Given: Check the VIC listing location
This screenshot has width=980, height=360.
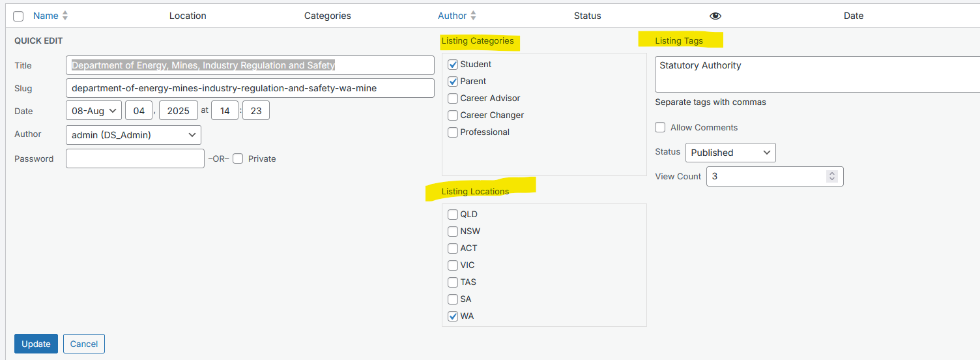Looking at the screenshot, I should tap(453, 265).
